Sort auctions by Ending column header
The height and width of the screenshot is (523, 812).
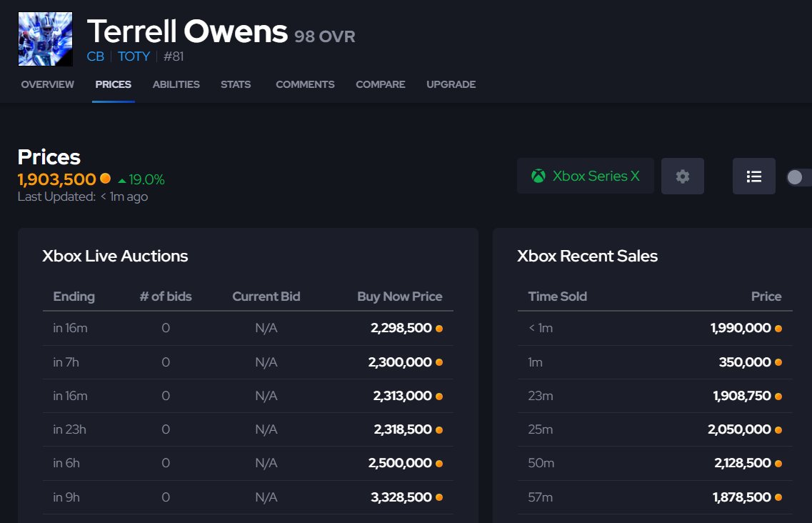[74, 297]
